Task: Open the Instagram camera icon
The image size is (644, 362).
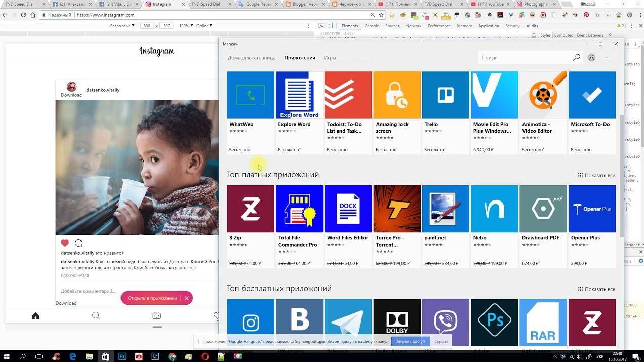Action: 157,316
